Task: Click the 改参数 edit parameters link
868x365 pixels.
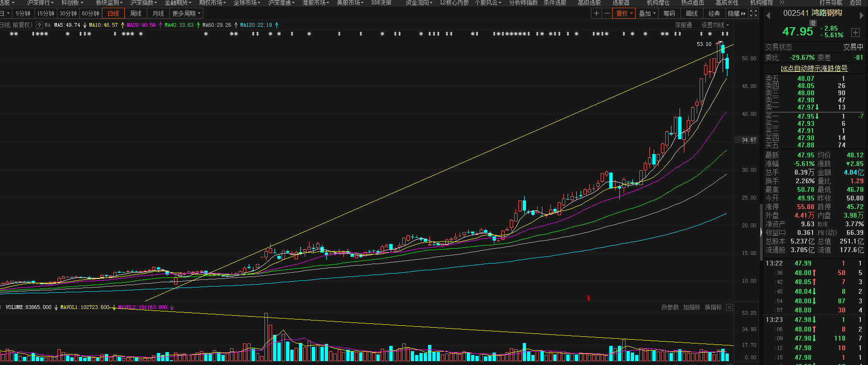Action: (670, 307)
